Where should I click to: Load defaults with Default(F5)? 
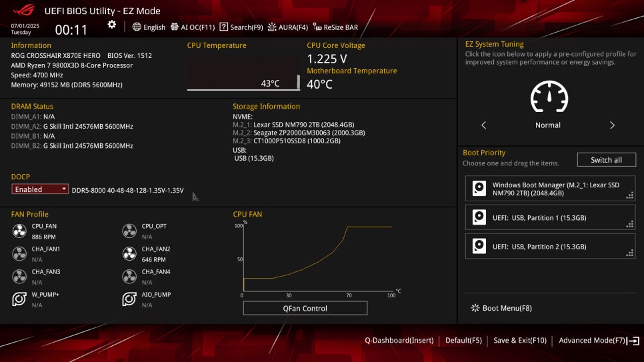click(x=463, y=340)
